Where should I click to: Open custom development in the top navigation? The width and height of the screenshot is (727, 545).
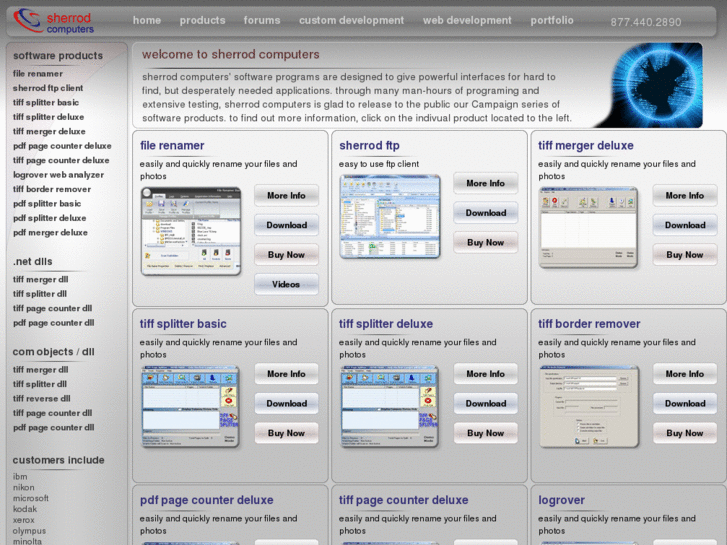click(x=351, y=20)
